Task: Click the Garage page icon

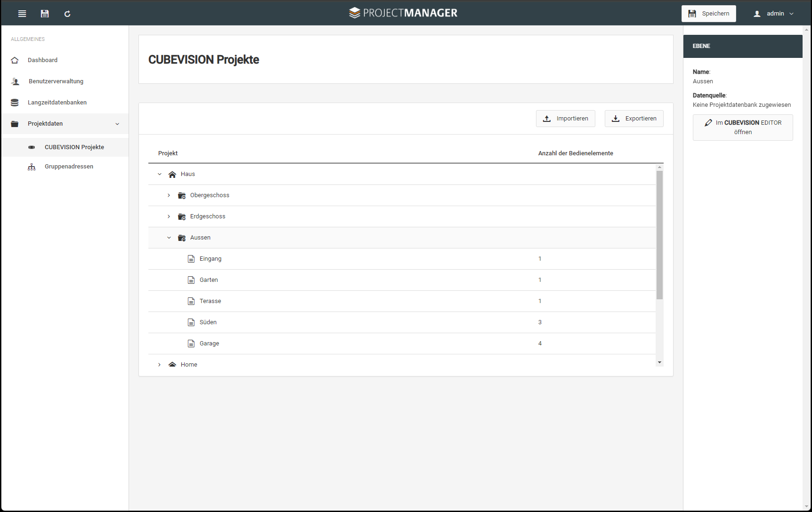Action: pyautogui.click(x=191, y=344)
